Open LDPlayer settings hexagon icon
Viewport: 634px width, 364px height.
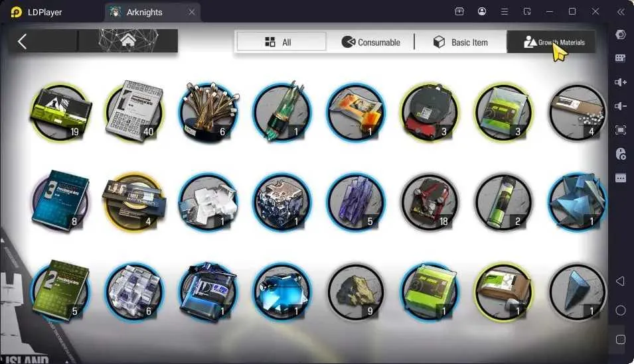coord(620,34)
